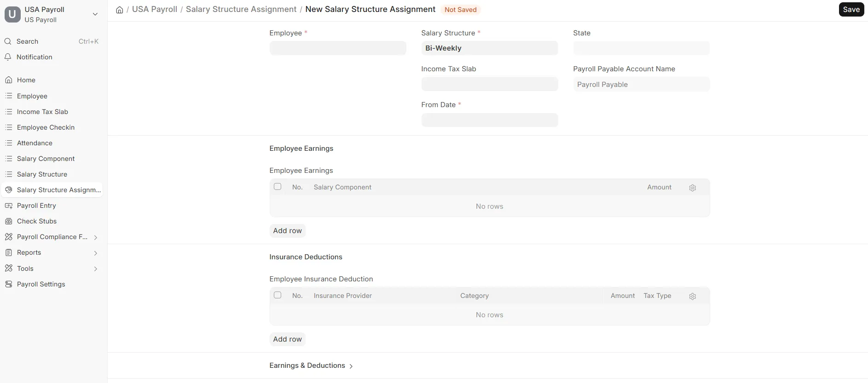Click the Not Saved status badge

(461, 10)
